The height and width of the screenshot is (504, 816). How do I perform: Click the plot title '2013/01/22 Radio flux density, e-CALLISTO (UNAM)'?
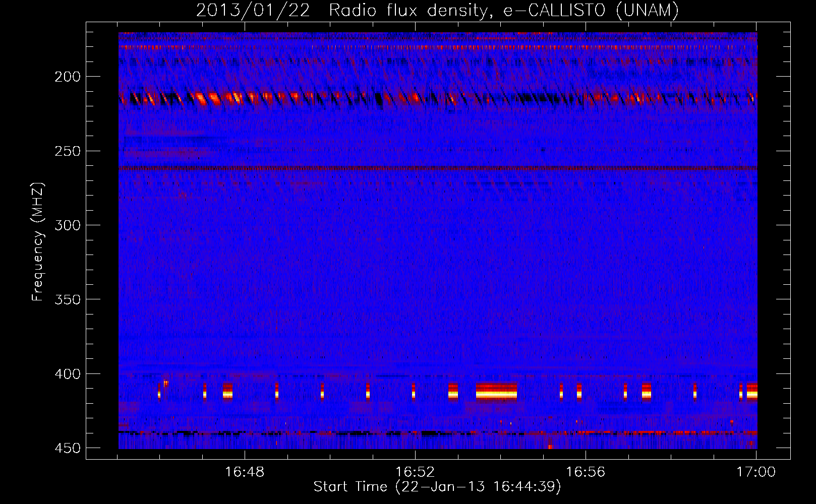[437, 10]
